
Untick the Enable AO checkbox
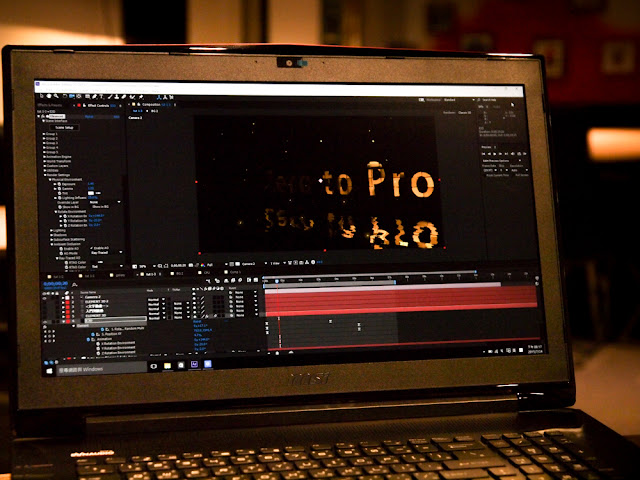91,248
